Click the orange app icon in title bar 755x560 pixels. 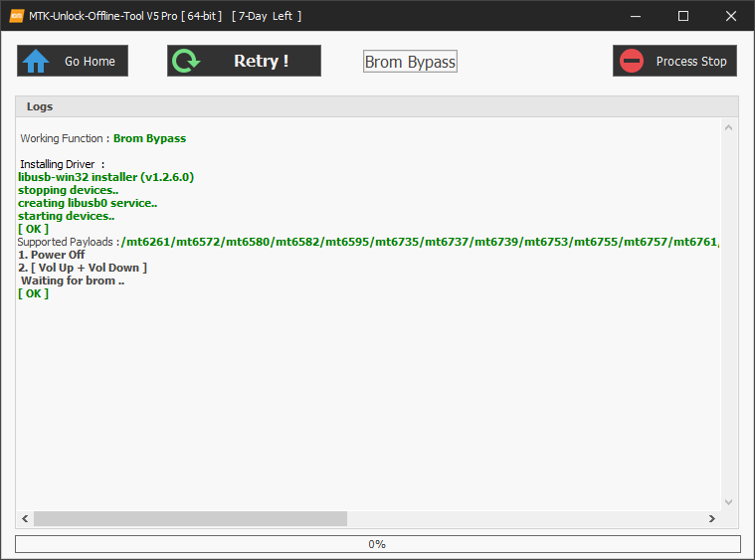pos(17,16)
